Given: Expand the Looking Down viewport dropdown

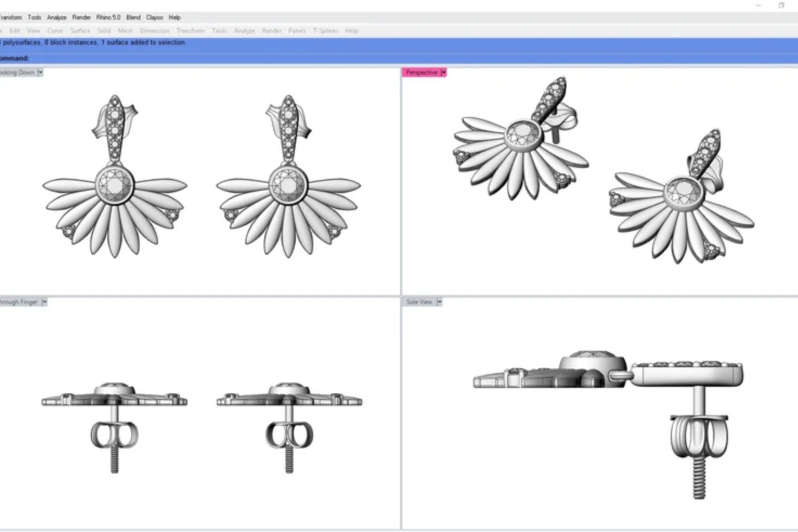Looking at the screenshot, I should tap(40, 72).
